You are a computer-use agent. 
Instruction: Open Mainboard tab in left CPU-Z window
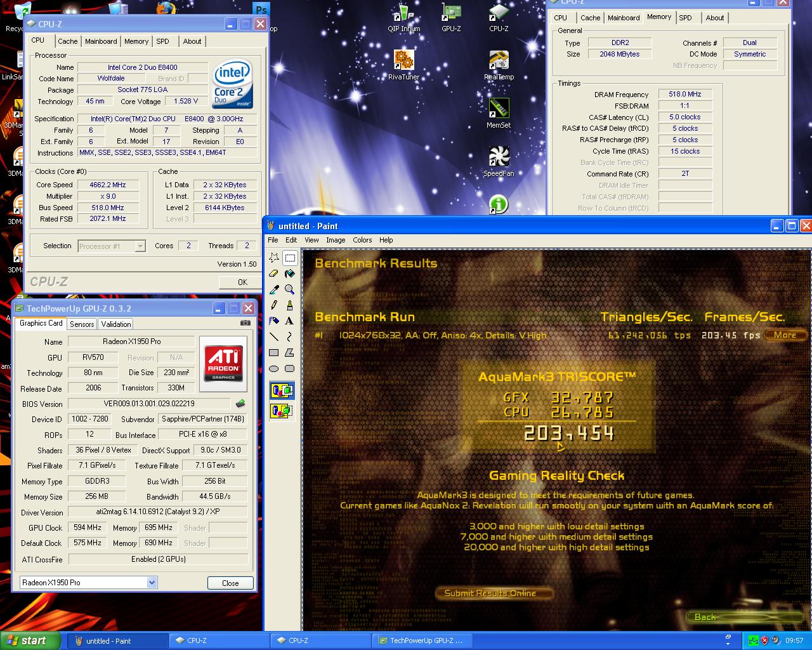coord(101,41)
